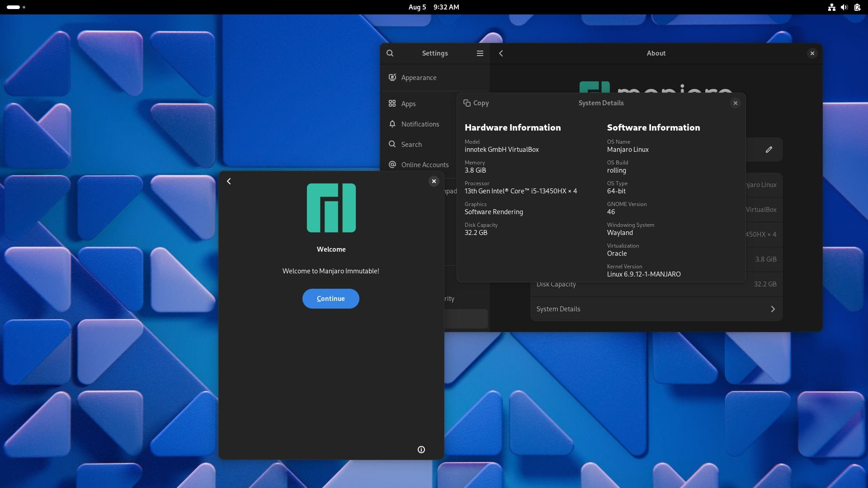This screenshot has height=488, width=868.
Task: Click the search magnifier in the Settings header
Action: 390,53
